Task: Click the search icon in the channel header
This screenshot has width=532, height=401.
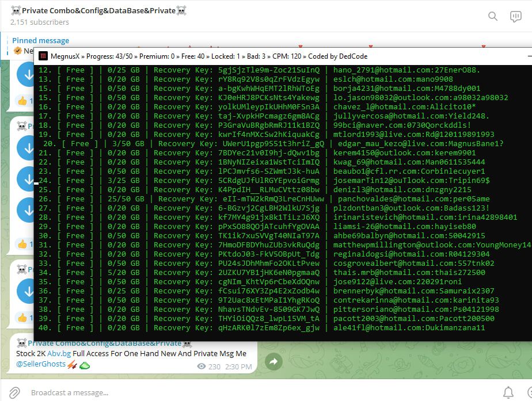Action: pyautogui.click(x=493, y=16)
